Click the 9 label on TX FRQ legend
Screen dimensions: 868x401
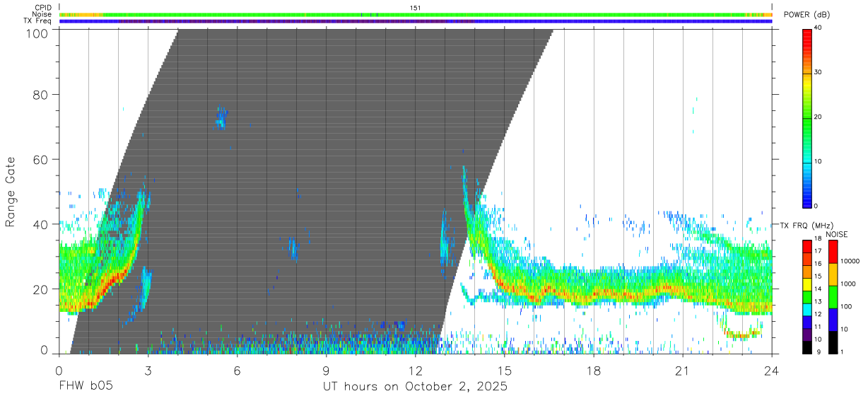pos(818,352)
